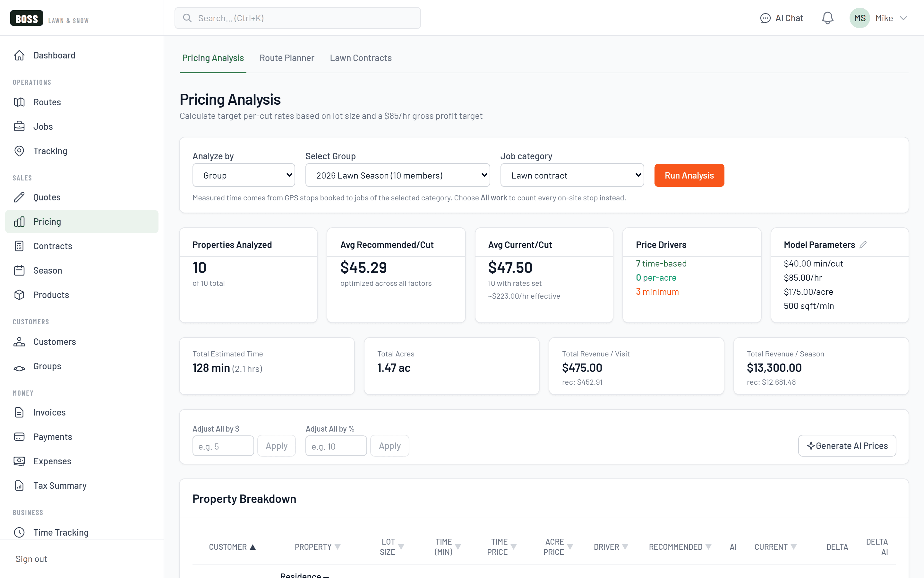Click the Search input field

coord(297,18)
